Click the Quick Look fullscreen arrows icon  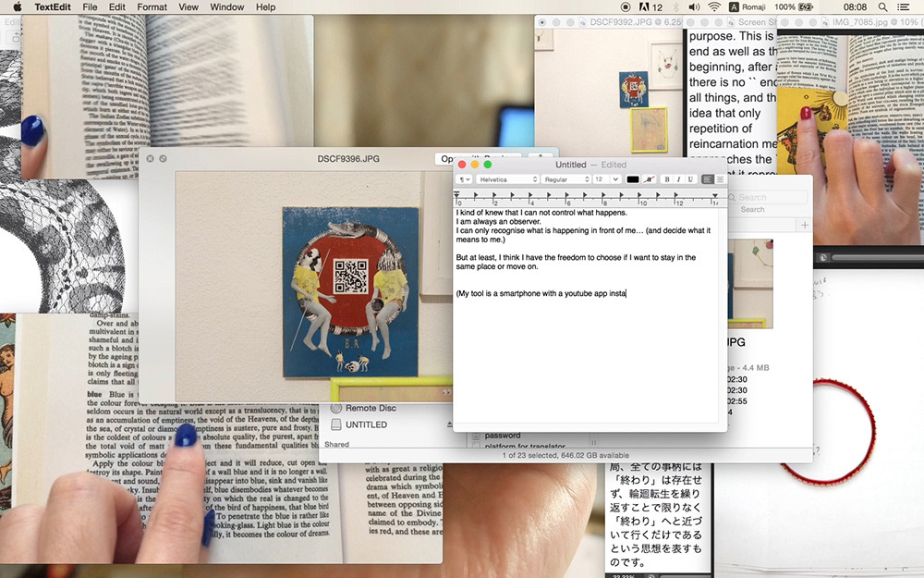163,159
